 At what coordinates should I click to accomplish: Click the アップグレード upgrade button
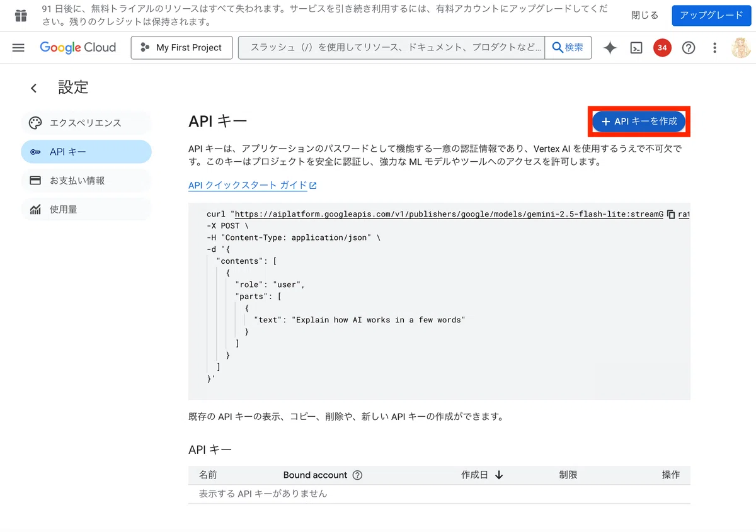click(x=711, y=16)
